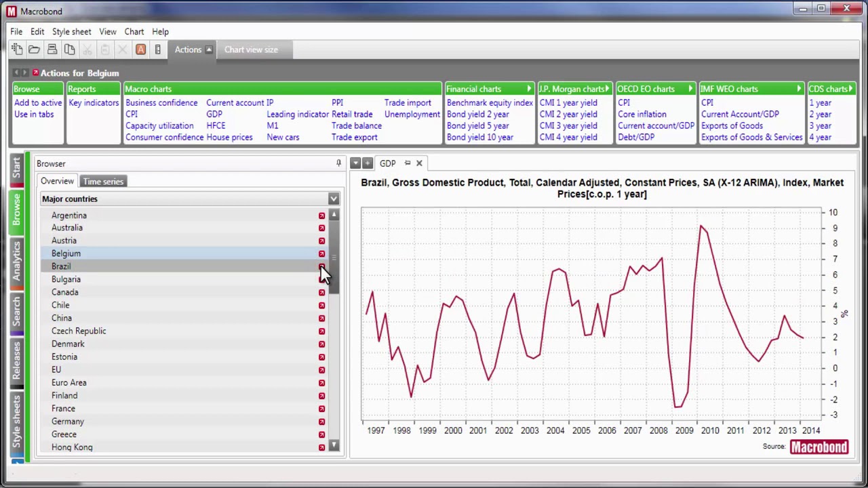Expand the Financial charts arrow
The image size is (868, 488).
(529, 89)
